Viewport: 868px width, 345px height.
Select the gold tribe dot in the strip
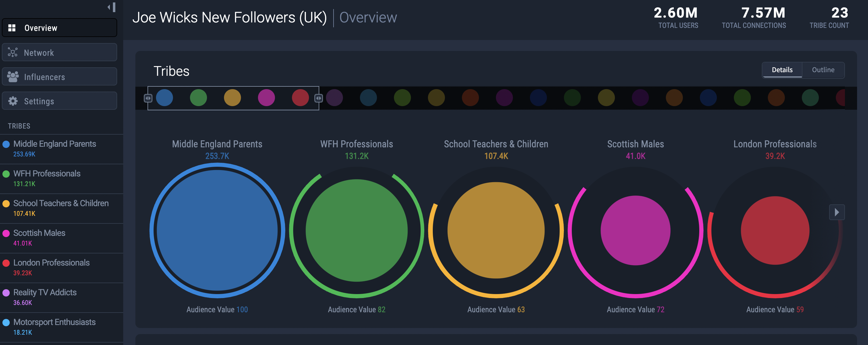tap(232, 98)
